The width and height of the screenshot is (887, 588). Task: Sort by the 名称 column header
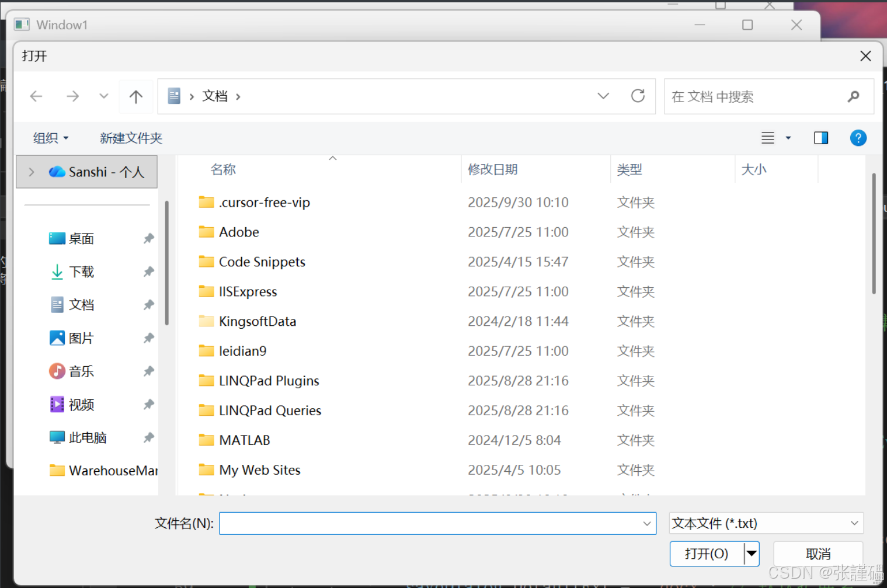coord(223,169)
